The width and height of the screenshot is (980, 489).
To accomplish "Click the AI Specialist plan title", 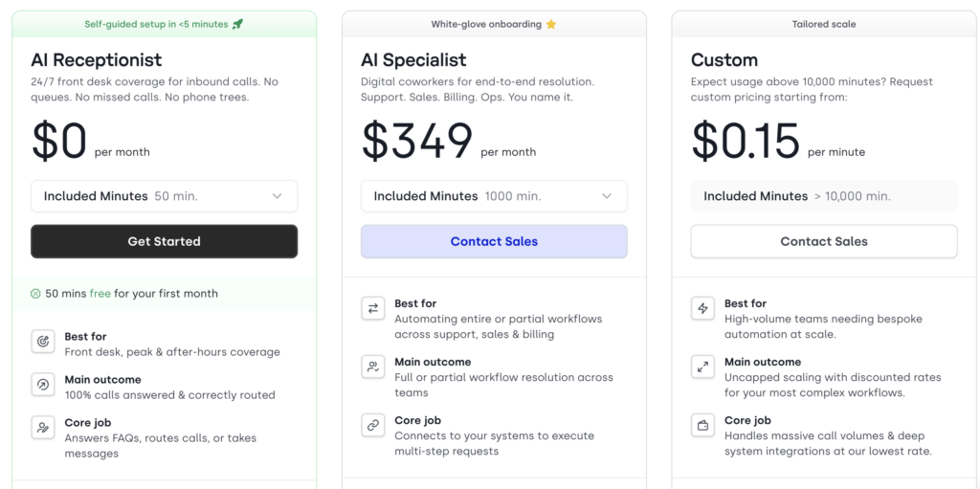I will [413, 60].
